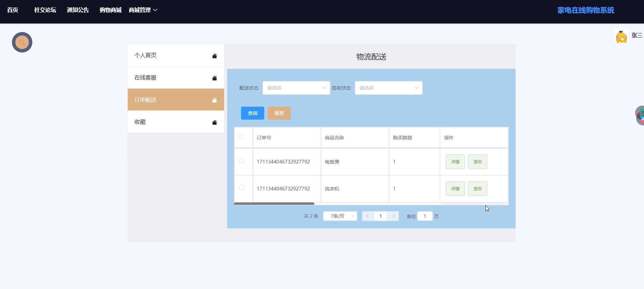Click the blue 查询 button
Viewport: 644px width, 289px height.
point(252,113)
